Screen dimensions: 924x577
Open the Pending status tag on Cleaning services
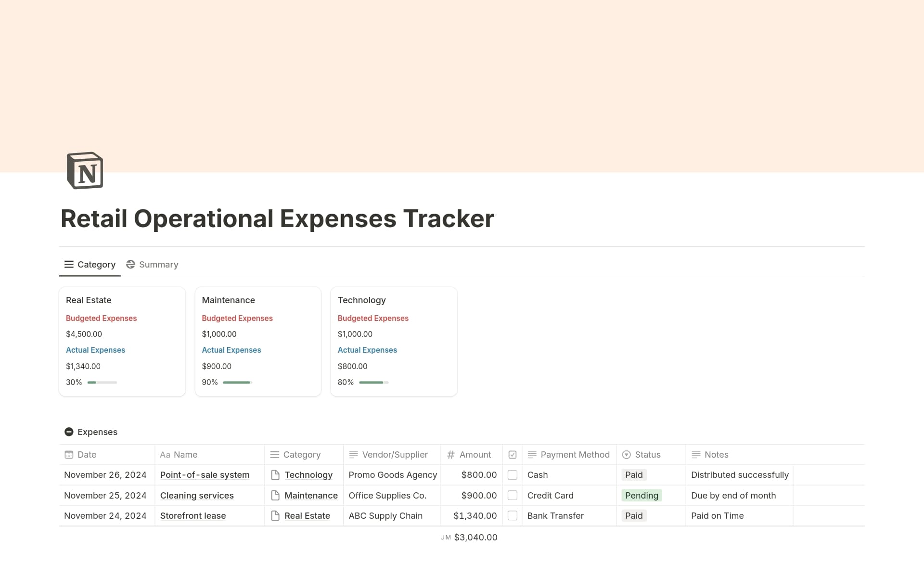[x=642, y=495]
